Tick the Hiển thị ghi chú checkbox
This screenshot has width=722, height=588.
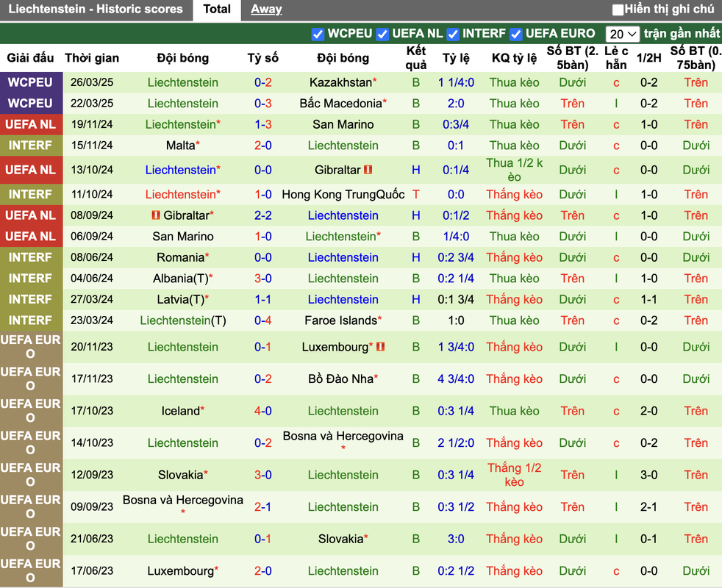(x=618, y=10)
